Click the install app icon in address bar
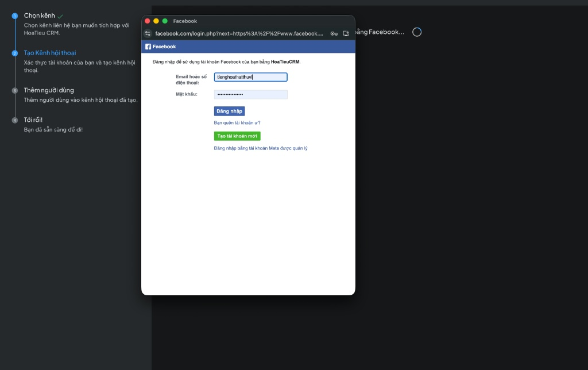Image resolution: width=588 pixels, height=370 pixels. click(346, 34)
